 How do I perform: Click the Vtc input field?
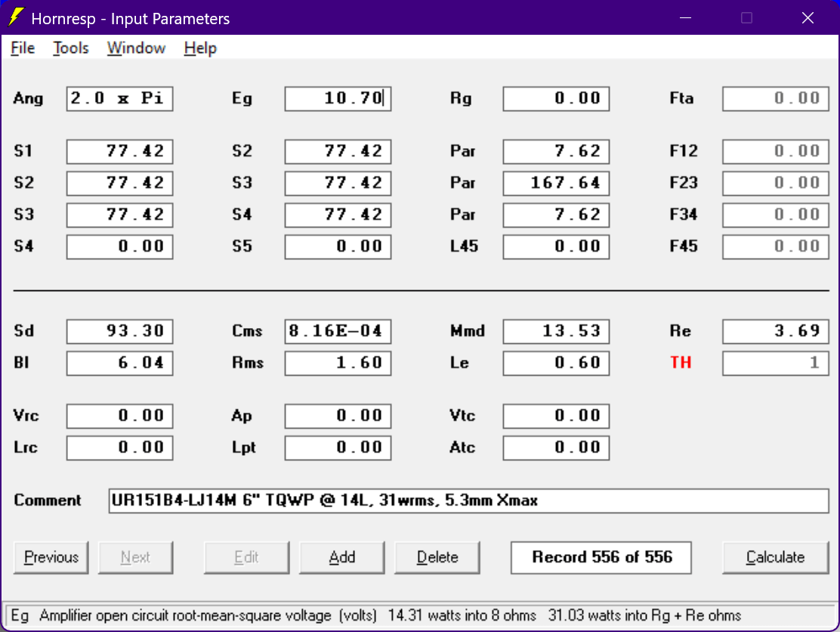click(556, 416)
